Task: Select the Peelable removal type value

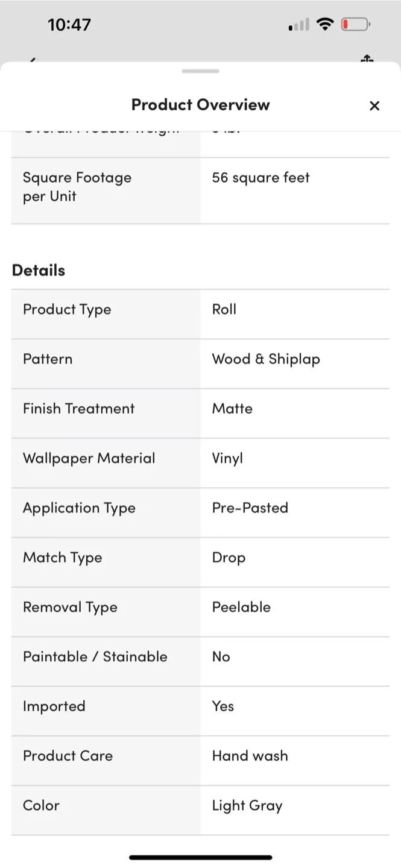Action: pos(241,608)
